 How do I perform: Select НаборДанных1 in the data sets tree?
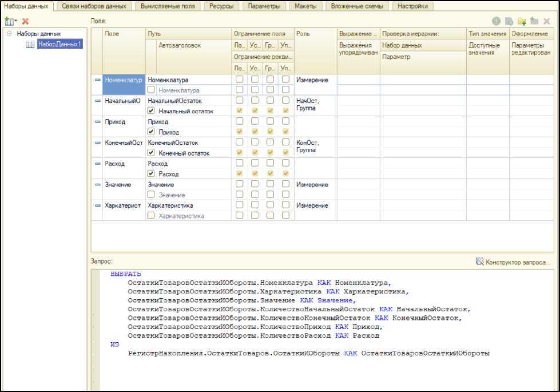point(59,43)
